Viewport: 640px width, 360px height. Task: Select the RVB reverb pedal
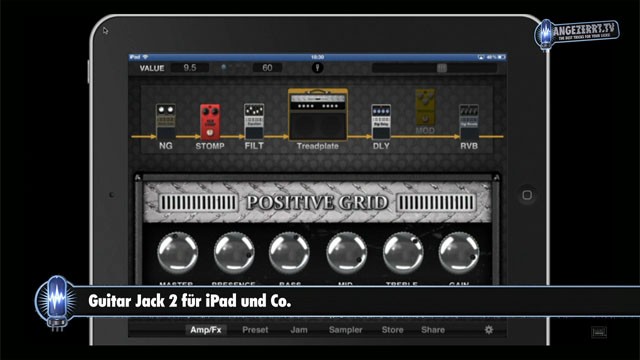pyautogui.click(x=469, y=122)
